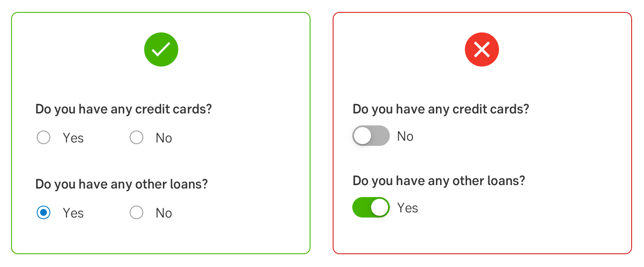Click credit cards question heading in green panel
The image size is (644, 267).
(124, 109)
